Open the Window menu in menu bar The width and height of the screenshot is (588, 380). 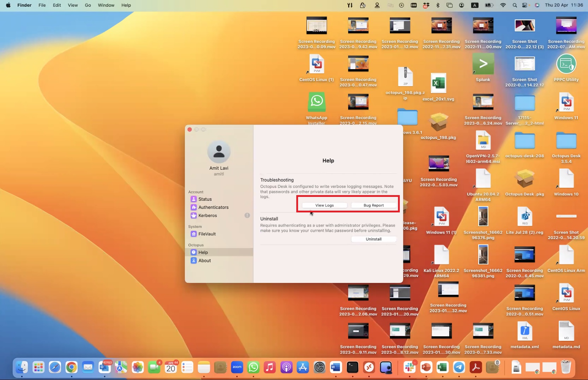pyautogui.click(x=106, y=5)
